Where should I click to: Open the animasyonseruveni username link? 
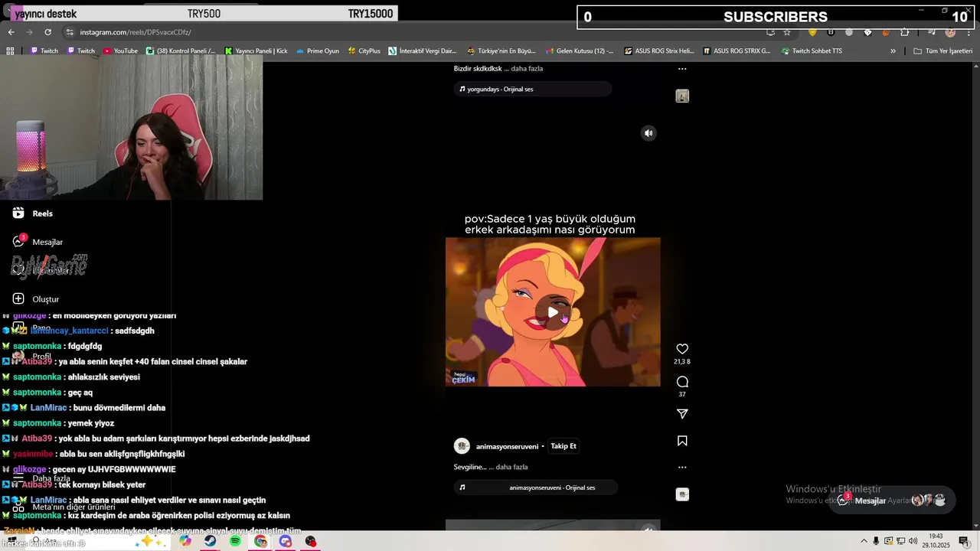click(x=507, y=446)
